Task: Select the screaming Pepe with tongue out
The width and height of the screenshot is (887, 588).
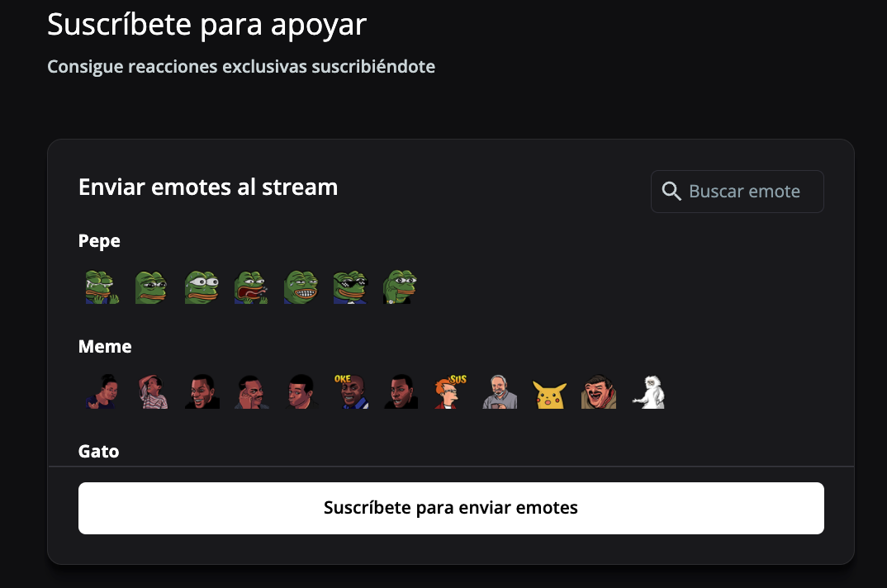Action: click(251, 287)
